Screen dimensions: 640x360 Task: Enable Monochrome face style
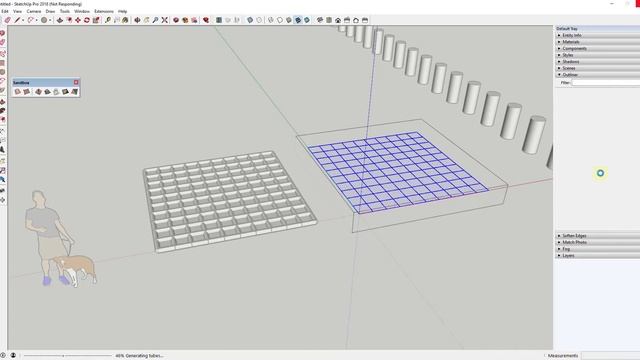click(307, 20)
